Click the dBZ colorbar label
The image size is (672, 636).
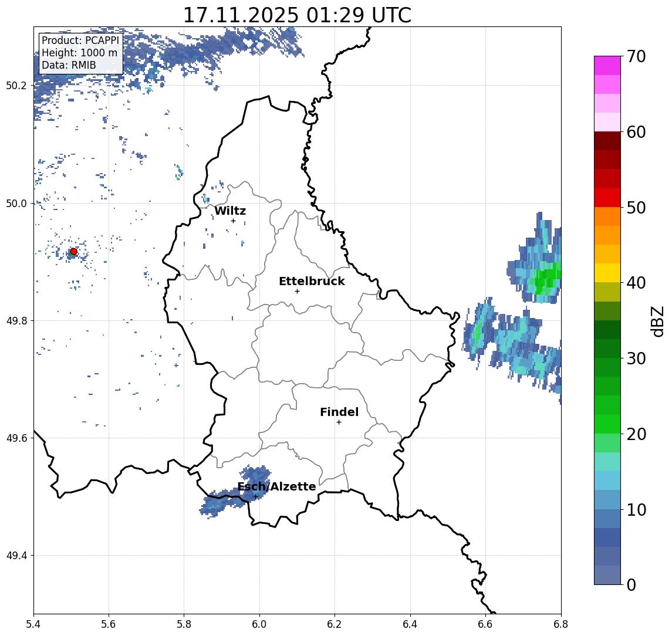tap(657, 322)
